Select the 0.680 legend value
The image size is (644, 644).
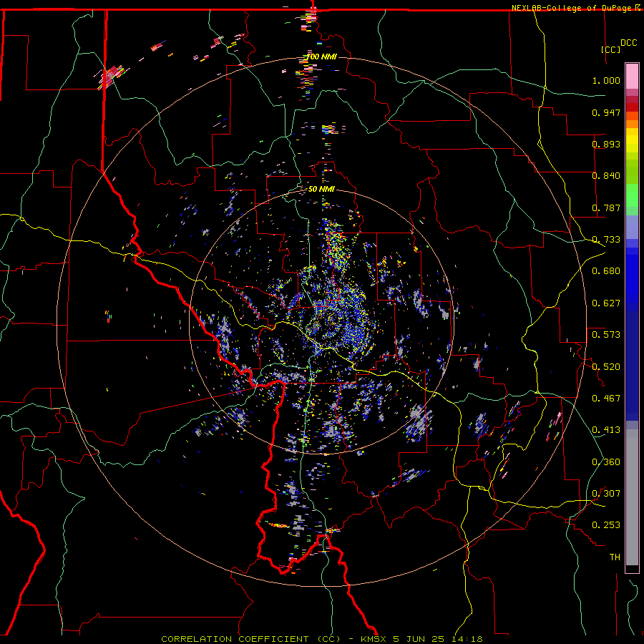click(x=606, y=271)
